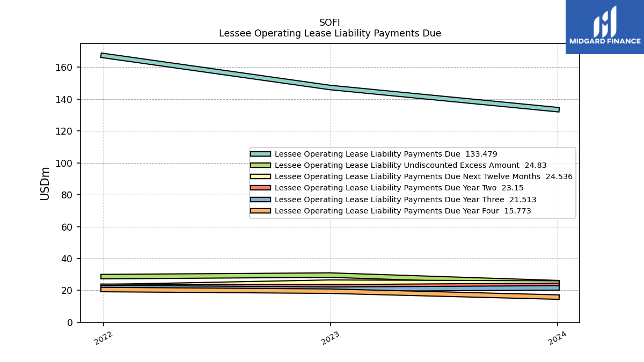Select legend label "Next Twelve Months 24.536"
644x362 pixels.
[x=423, y=176]
